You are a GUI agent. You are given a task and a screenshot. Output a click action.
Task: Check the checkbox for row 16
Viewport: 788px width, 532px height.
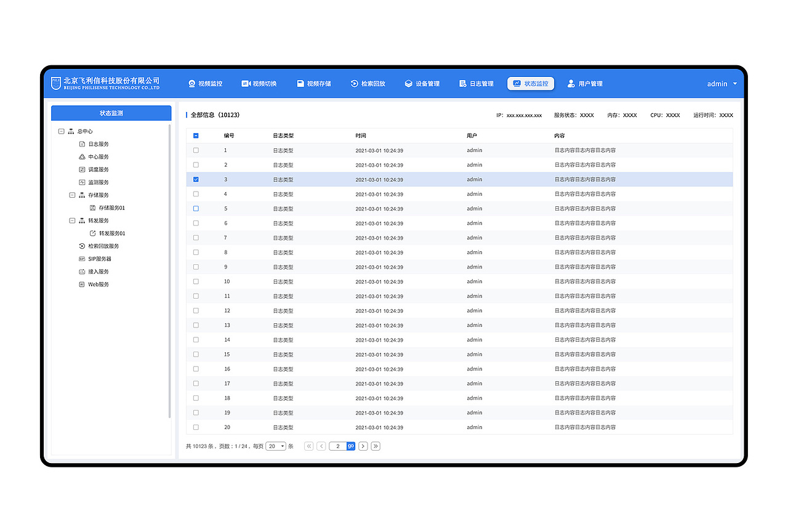tap(196, 369)
